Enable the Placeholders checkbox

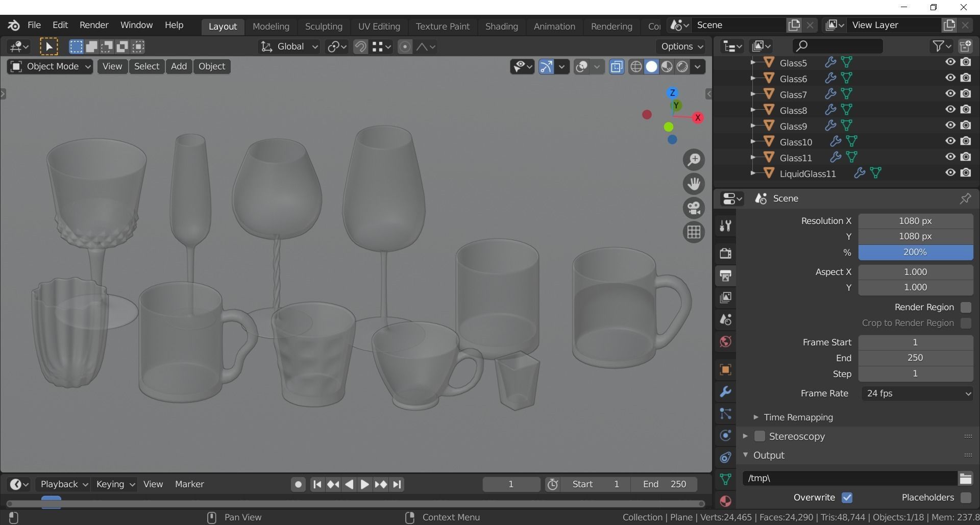pyautogui.click(x=966, y=497)
